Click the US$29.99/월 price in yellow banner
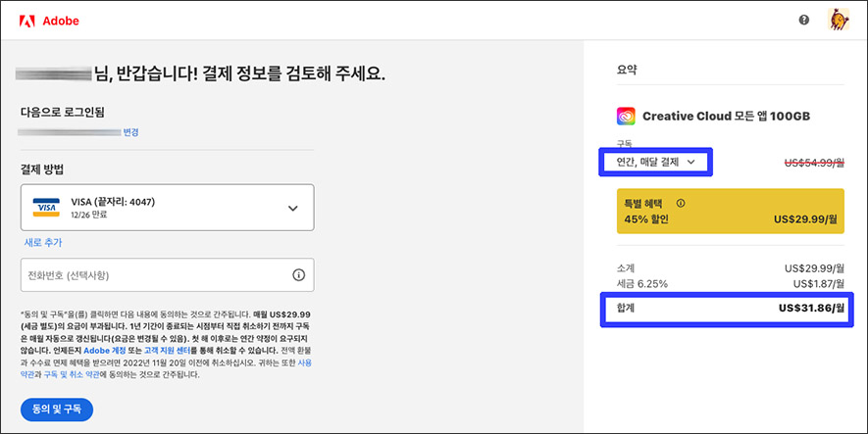 805,219
